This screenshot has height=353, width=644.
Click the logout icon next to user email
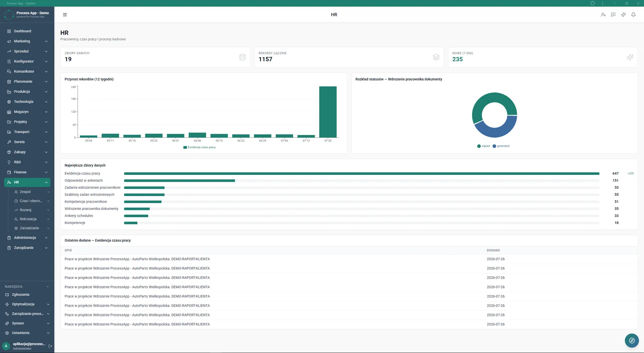pos(50,346)
